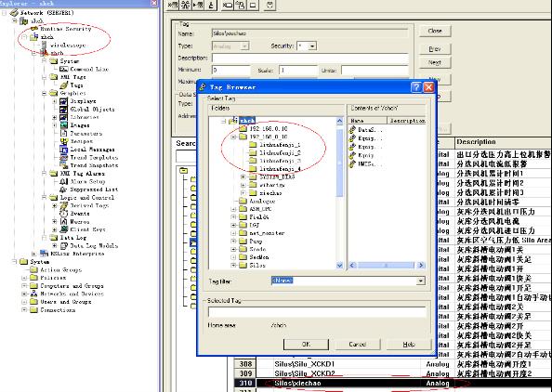Screen dimensions: 552x392
Task: Open the Displays icon in Graphics
Action: tap(64, 101)
